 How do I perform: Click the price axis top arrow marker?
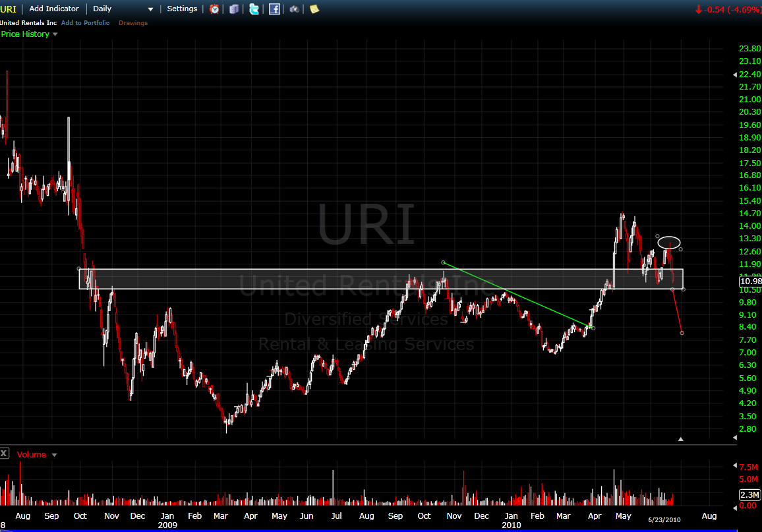click(x=735, y=74)
